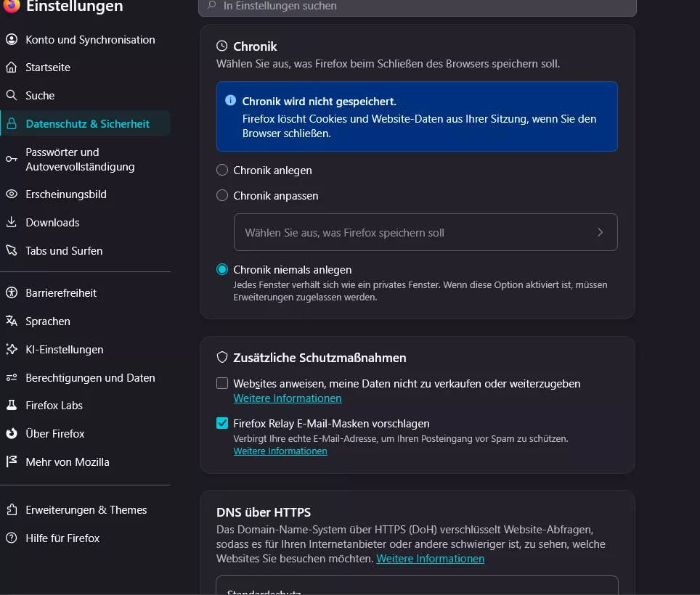Open the KI-Einstellungen section

(85, 350)
